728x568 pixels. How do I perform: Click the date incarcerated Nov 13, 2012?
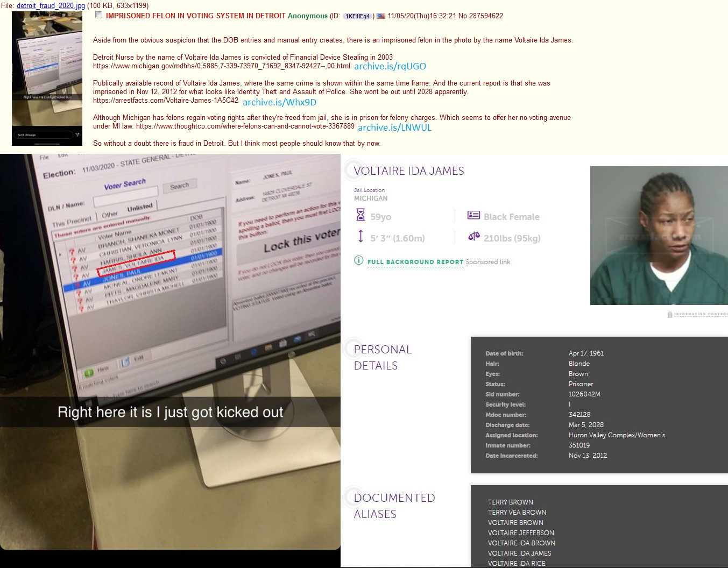588,456
